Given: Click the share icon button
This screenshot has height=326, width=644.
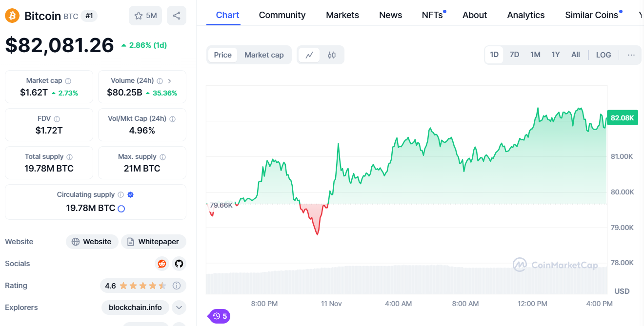Looking at the screenshot, I should tap(176, 16).
